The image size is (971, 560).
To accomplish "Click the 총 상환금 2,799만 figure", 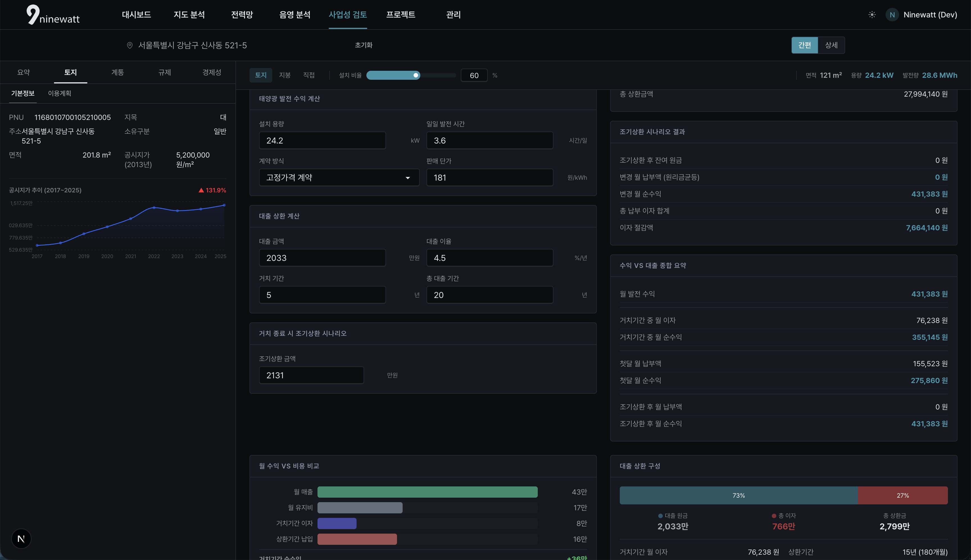I will click(895, 527).
